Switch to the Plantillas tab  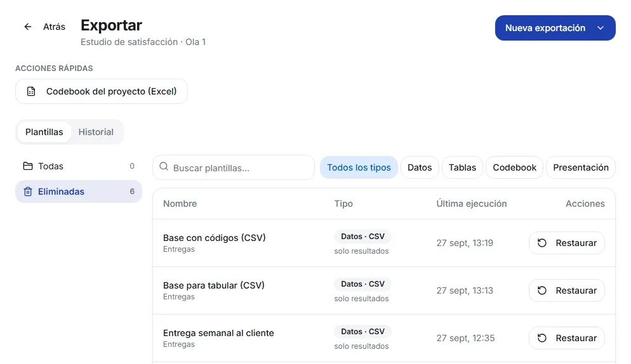(x=44, y=132)
